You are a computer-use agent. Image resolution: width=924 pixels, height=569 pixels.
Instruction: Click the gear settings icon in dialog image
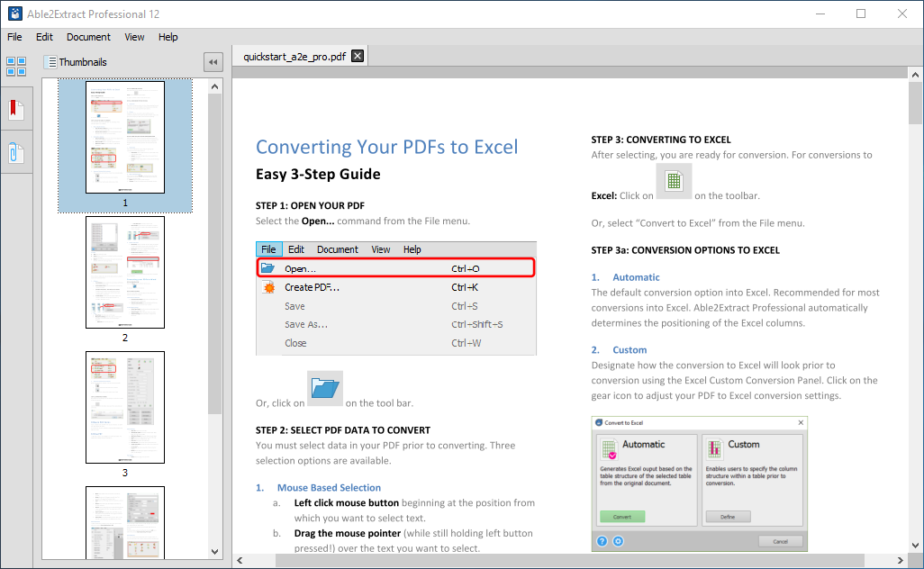tap(618, 541)
